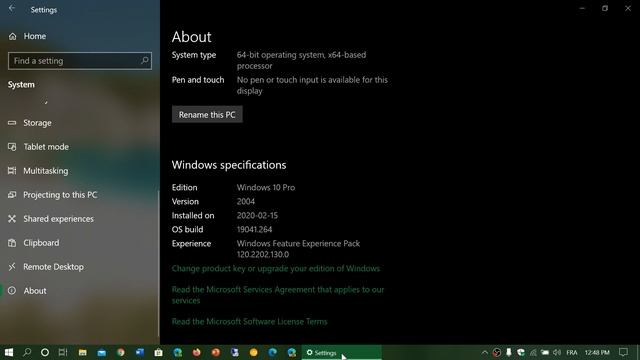Open the network tray icon
The height and width of the screenshot is (360, 640).
(533, 352)
